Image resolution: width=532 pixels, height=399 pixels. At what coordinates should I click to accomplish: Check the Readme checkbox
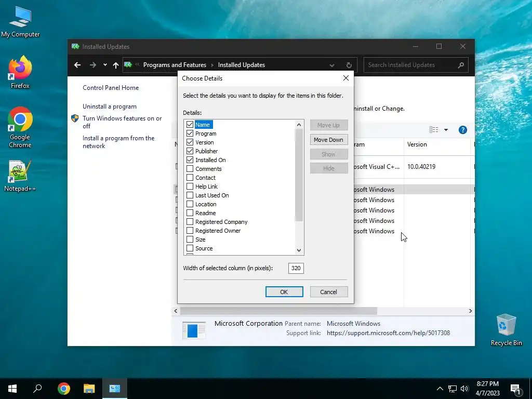point(190,212)
